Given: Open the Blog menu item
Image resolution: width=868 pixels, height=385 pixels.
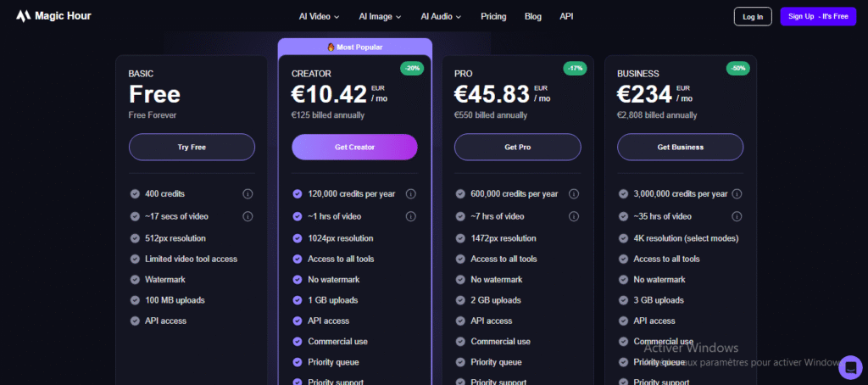Looking at the screenshot, I should click(533, 16).
